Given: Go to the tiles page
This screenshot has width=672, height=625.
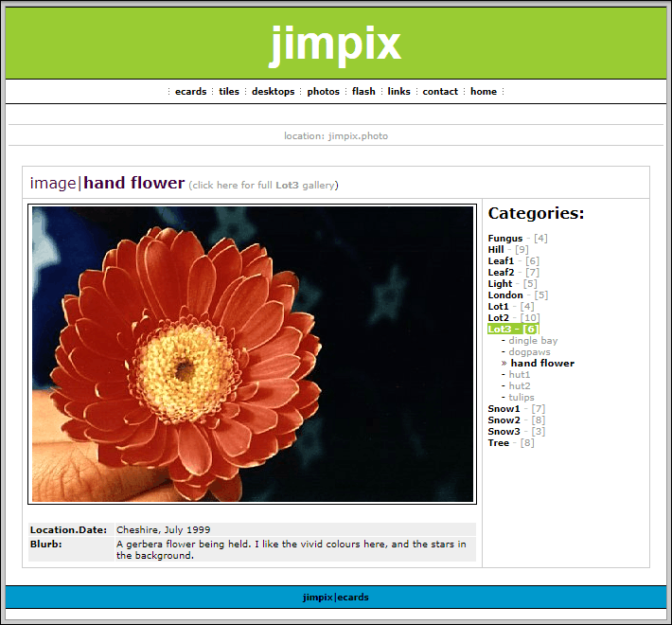Looking at the screenshot, I should tap(229, 92).
